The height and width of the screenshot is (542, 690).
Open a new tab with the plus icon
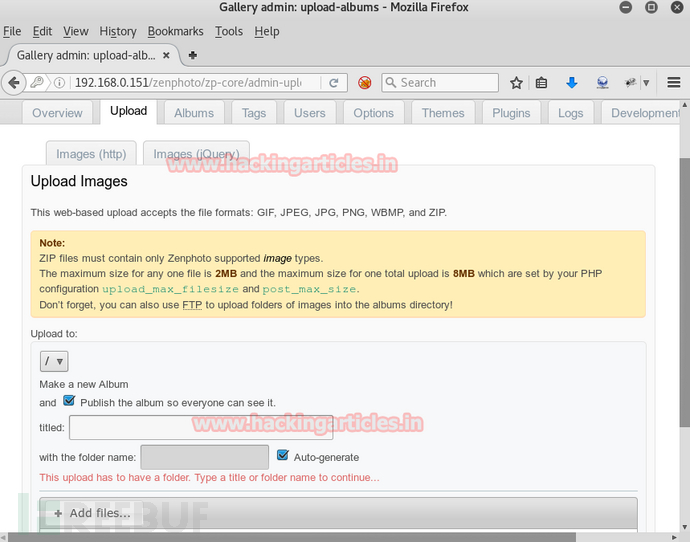(192, 55)
